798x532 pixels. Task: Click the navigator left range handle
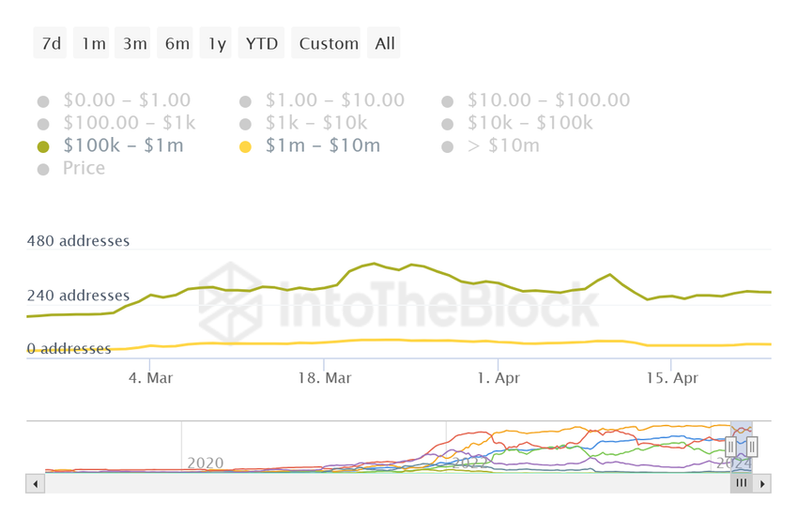pos(731,448)
